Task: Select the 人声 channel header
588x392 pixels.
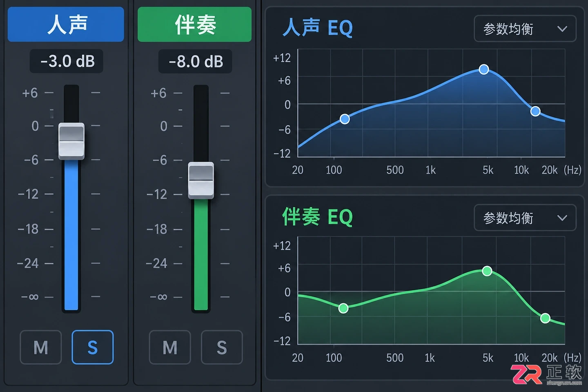Action: coord(66,24)
